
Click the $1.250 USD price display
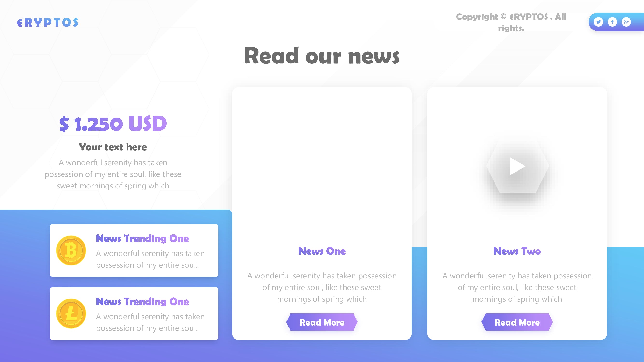click(x=113, y=123)
